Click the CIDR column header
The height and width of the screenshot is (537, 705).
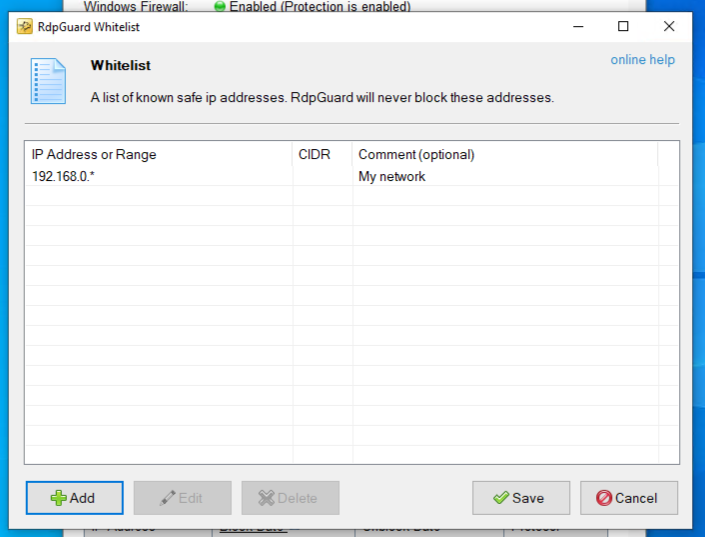coord(314,155)
